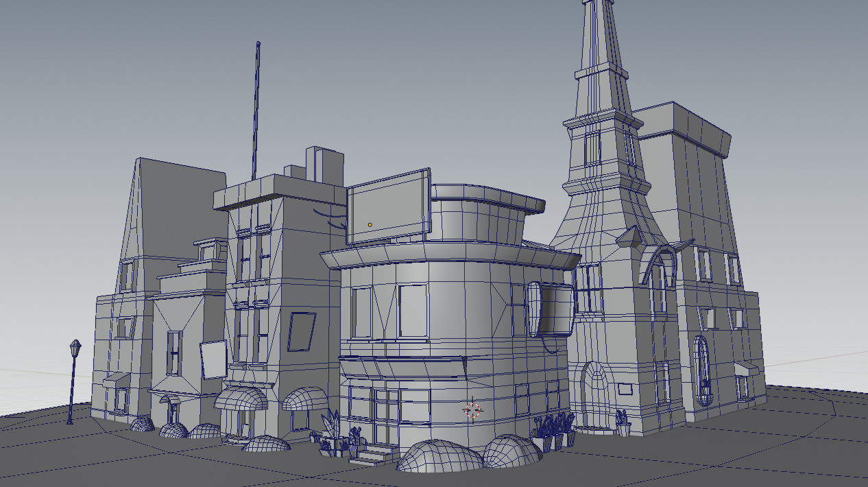Select the rectangular chimney on the antenna building
Viewport: 868px width, 487px height.
[x=324, y=165]
